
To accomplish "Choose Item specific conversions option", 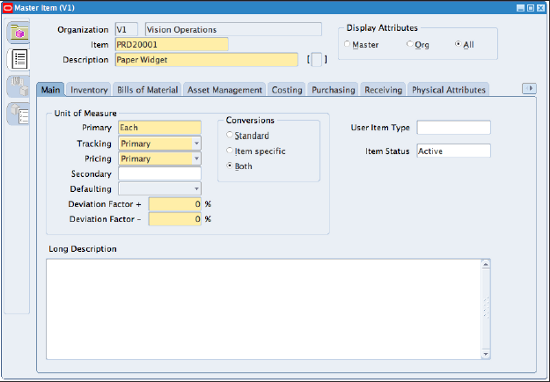I will 229,150.
